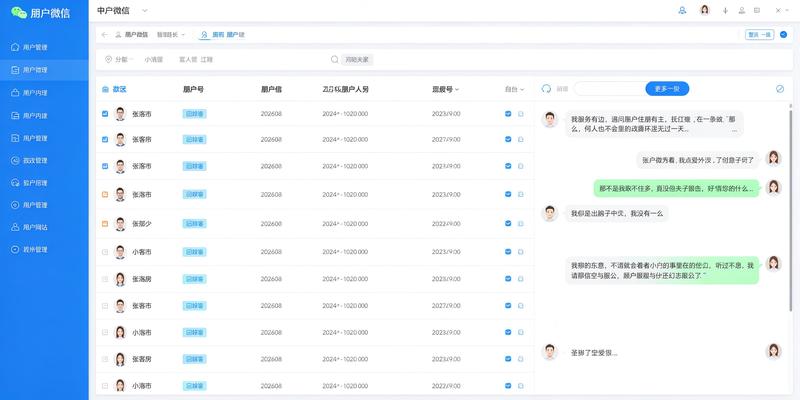This screenshot has width=800, height=400.
Task: Click the blue user icon in top bar
Action: click(x=682, y=10)
